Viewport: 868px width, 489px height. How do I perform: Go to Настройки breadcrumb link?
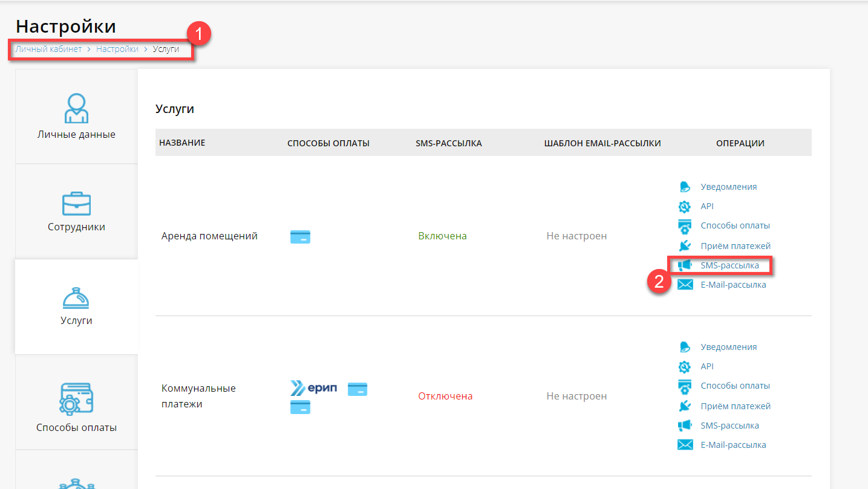pos(117,49)
